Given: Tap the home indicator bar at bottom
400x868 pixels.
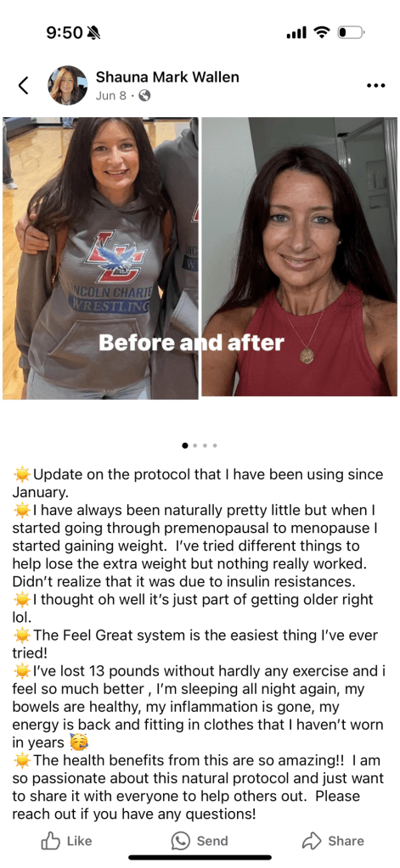Looking at the screenshot, I should coord(200,858).
